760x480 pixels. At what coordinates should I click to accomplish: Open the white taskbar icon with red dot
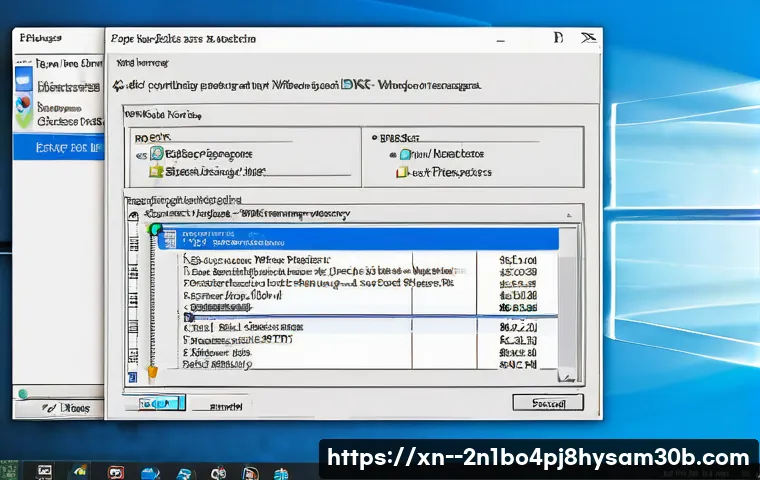(218, 473)
